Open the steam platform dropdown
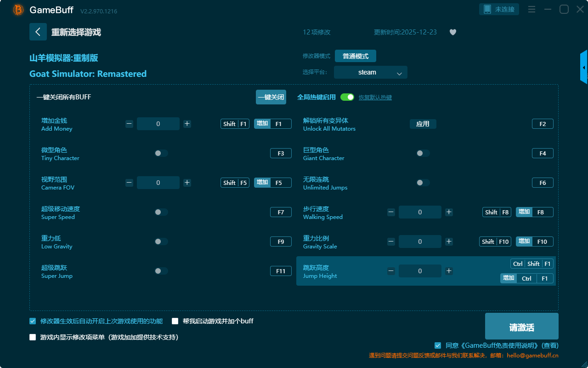The height and width of the screenshot is (368, 588). pyautogui.click(x=370, y=72)
